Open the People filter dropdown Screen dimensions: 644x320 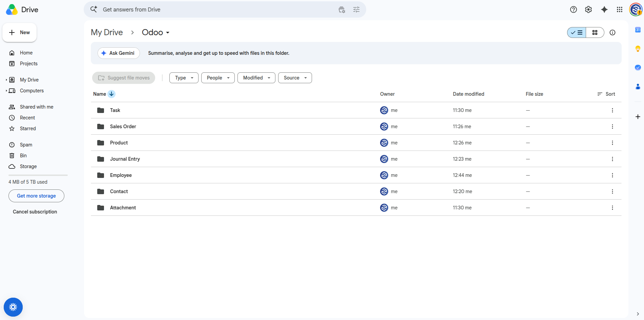(218, 78)
